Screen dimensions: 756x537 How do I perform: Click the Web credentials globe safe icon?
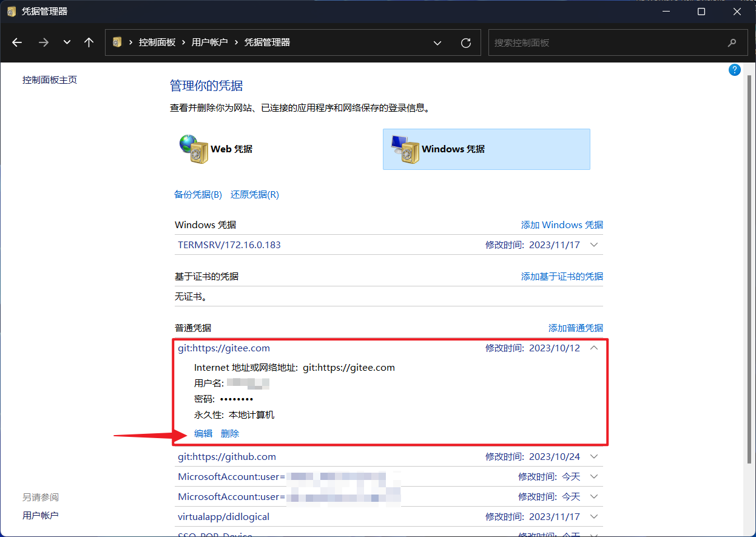[194, 149]
